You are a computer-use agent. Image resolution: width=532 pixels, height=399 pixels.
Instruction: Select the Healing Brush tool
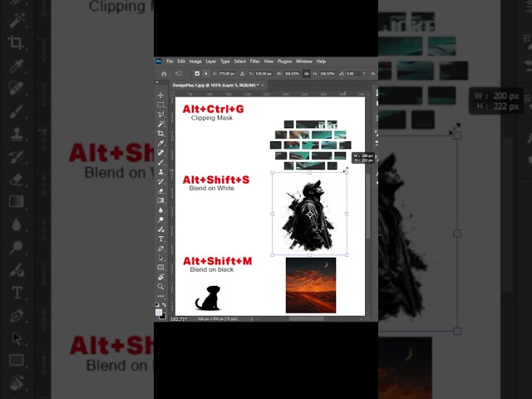(x=160, y=153)
